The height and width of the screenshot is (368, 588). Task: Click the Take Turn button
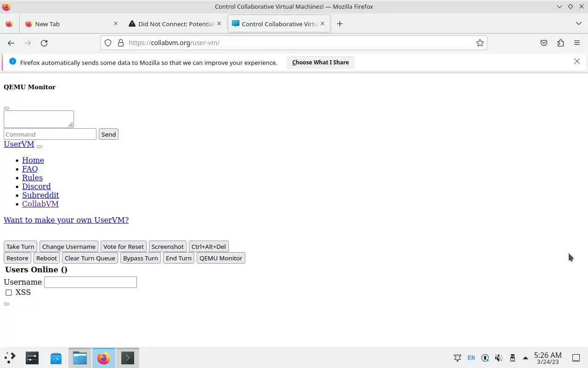(20, 247)
